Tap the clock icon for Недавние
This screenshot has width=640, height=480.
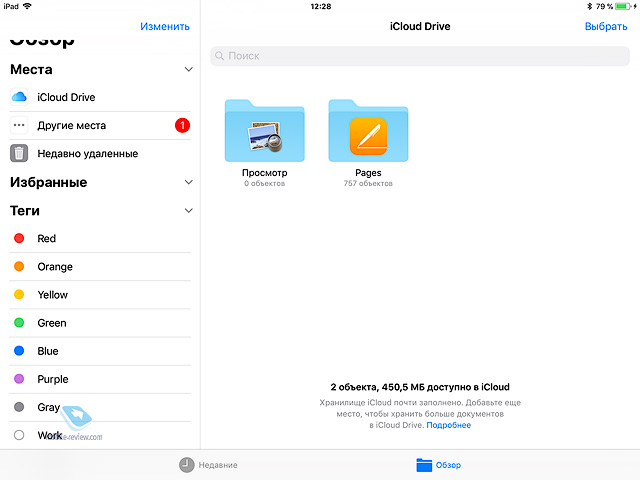click(187, 465)
